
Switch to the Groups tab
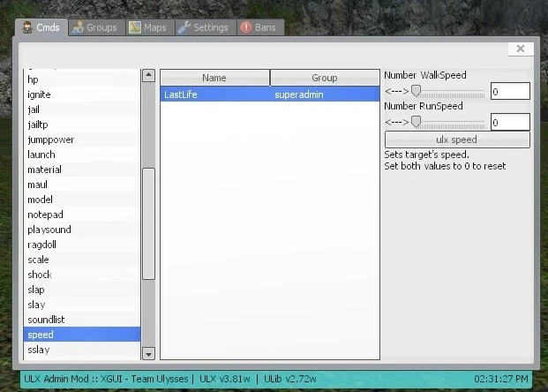(x=95, y=27)
